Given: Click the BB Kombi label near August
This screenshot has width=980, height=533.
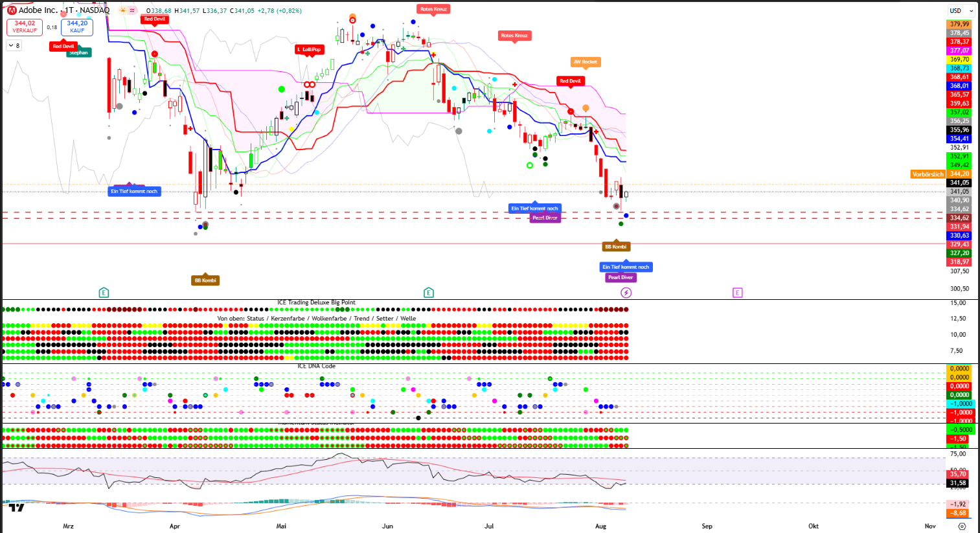Looking at the screenshot, I should 615,247.
